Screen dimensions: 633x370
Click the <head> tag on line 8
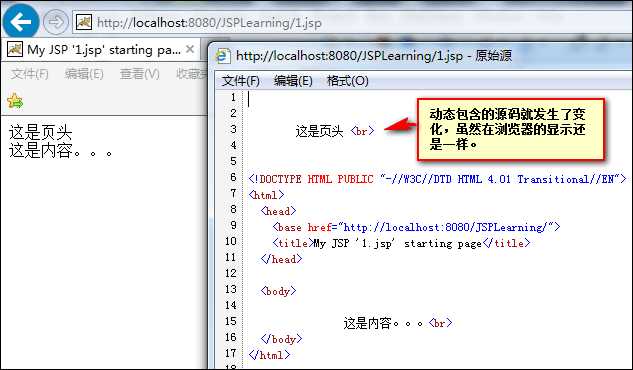(278, 211)
